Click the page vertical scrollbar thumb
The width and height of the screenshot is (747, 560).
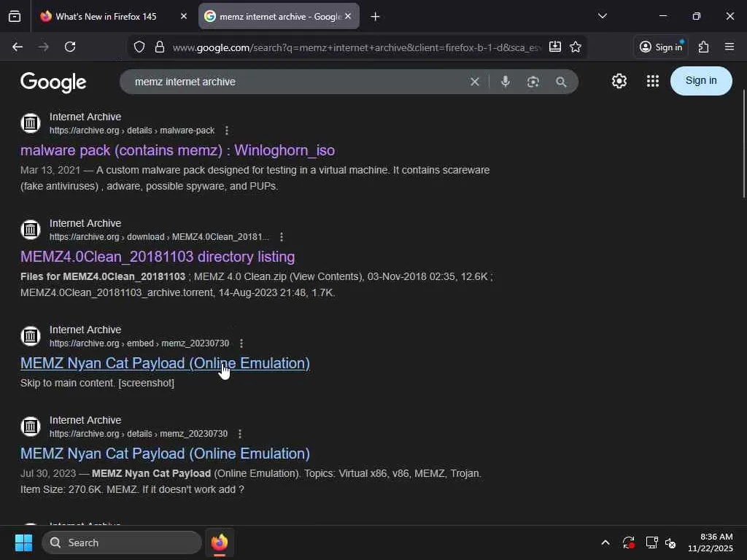(744, 143)
